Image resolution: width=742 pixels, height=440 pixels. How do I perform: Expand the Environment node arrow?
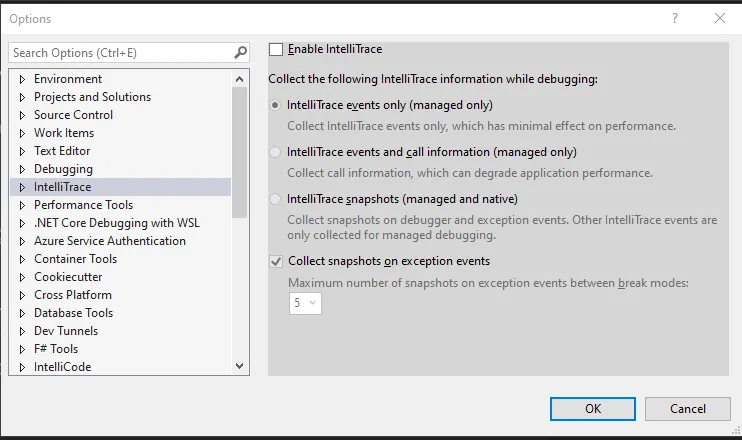tap(22, 79)
